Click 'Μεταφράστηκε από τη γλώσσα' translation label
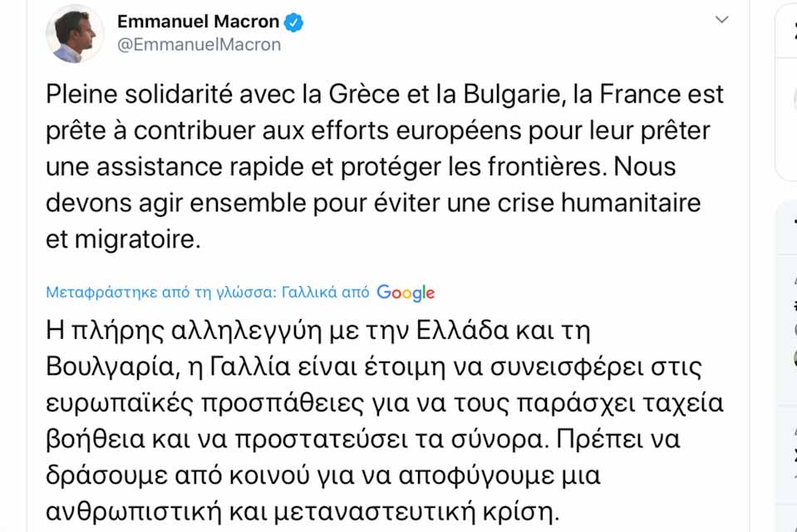Screen dimensions: 797x532 [x=161, y=293]
